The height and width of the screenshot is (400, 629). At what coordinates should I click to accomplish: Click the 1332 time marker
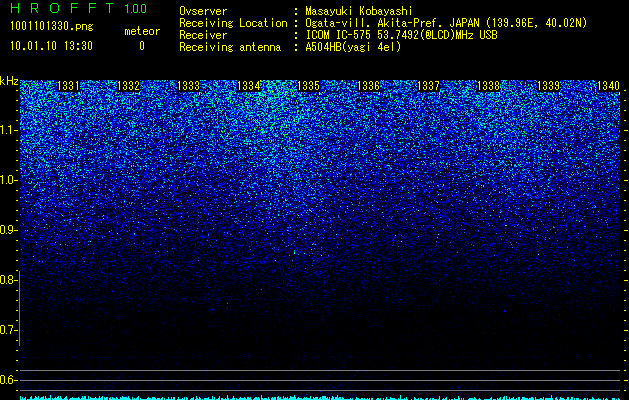point(128,86)
